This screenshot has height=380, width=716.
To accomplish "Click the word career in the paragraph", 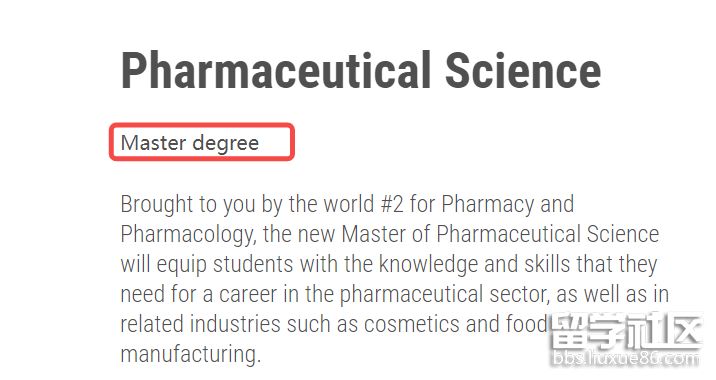I will coord(247,294).
